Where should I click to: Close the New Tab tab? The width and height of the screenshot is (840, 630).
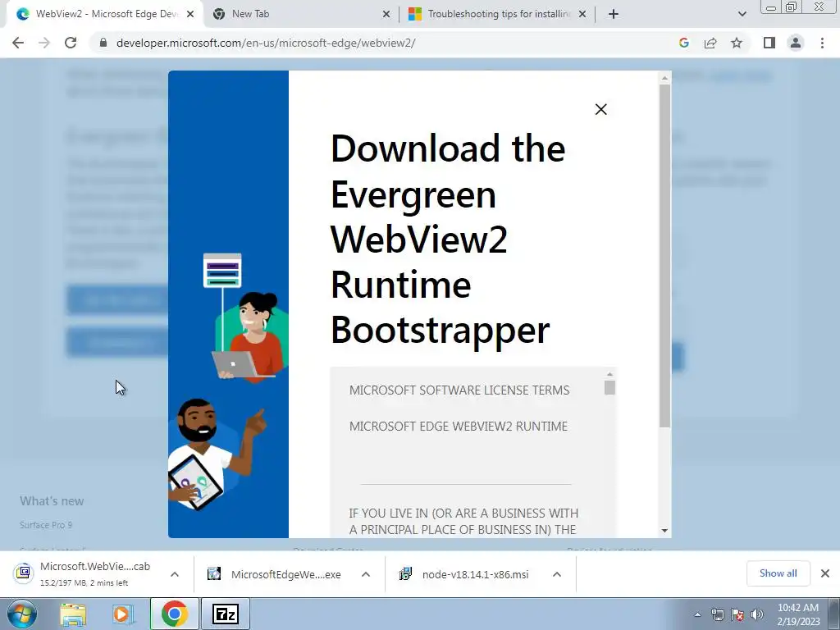[386, 15]
